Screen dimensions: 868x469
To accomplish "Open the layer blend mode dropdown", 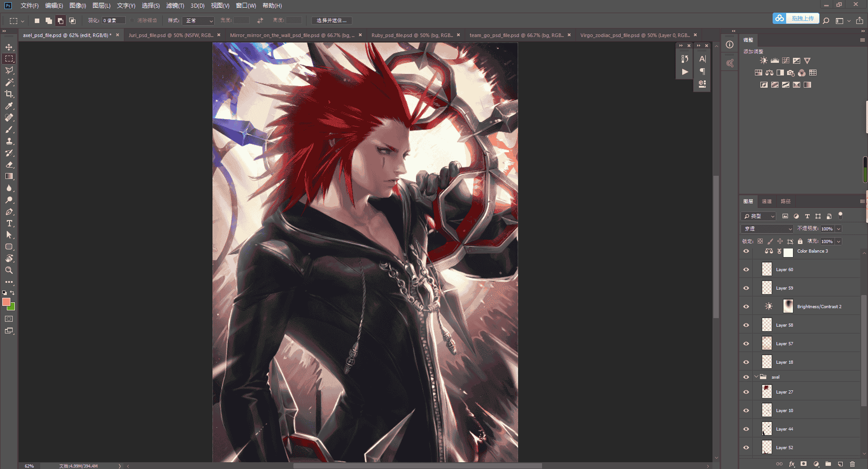I will pos(767,229).
